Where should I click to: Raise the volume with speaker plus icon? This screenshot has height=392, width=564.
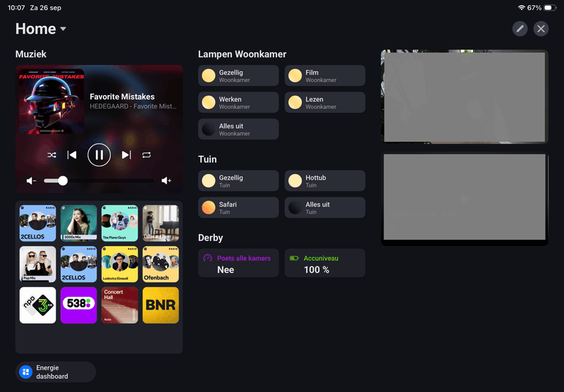pyautogui.click(x=166, y=180)
